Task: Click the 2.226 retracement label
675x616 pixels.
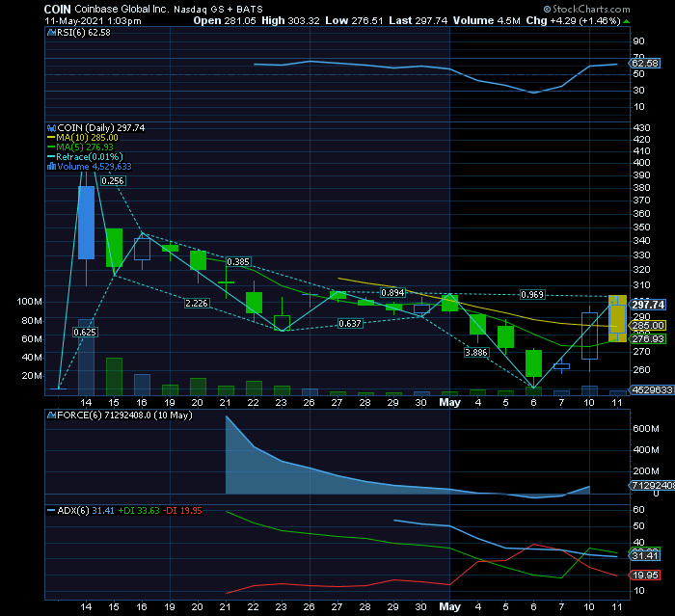Action: [x=197, y=303]
